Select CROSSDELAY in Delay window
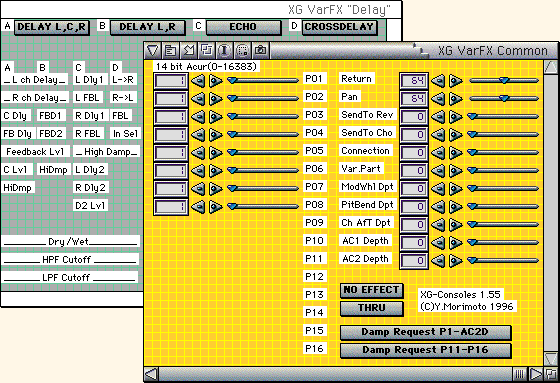This screenshot has width=560, height=383. (x=339, y=27)
